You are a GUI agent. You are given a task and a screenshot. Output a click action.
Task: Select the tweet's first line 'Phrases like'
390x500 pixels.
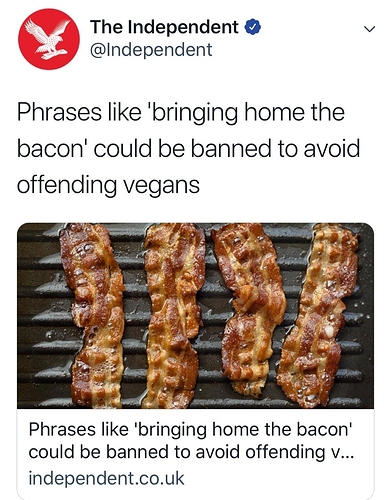(x=79, y=112)
